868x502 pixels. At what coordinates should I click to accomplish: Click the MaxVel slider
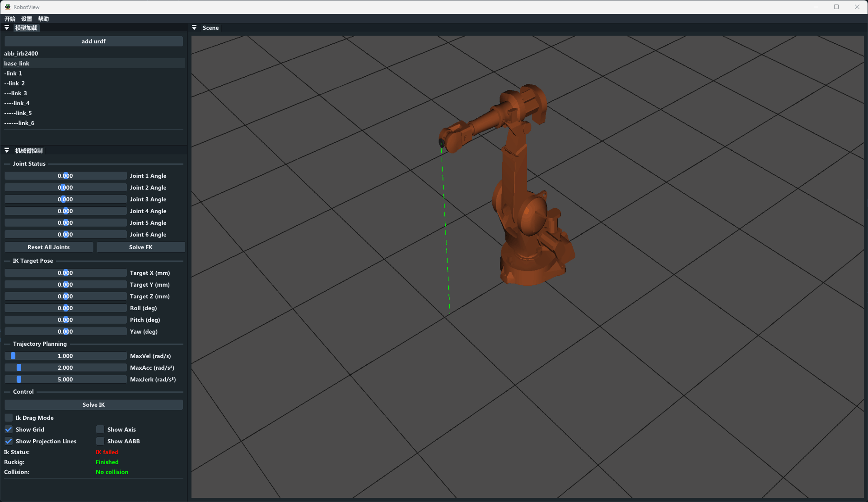coord(65,356)
